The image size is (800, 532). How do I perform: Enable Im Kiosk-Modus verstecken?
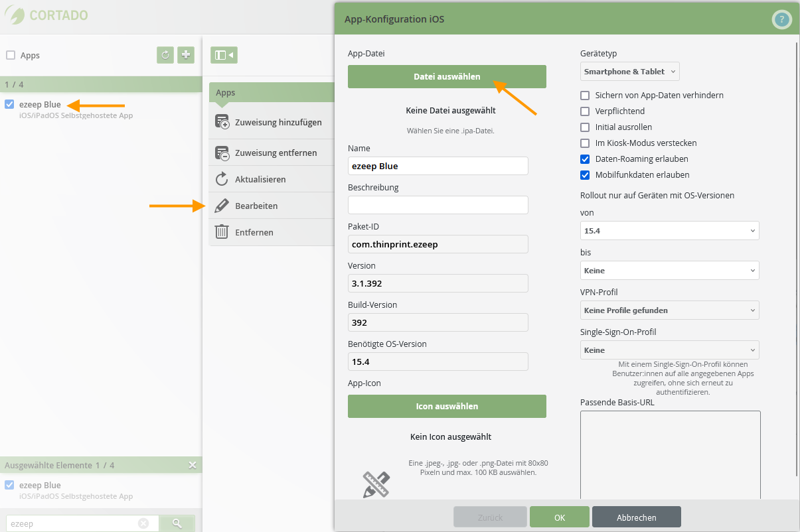(x=585, y=143)
